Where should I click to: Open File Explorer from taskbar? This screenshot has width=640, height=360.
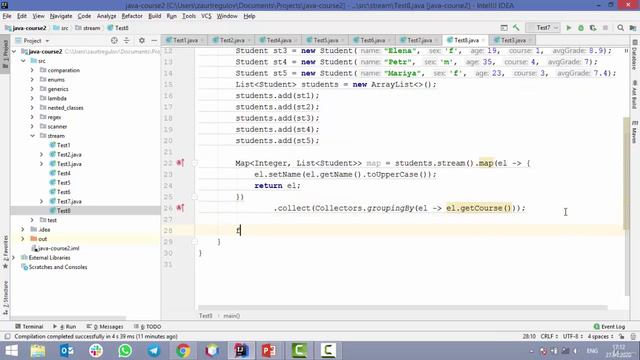38,351
